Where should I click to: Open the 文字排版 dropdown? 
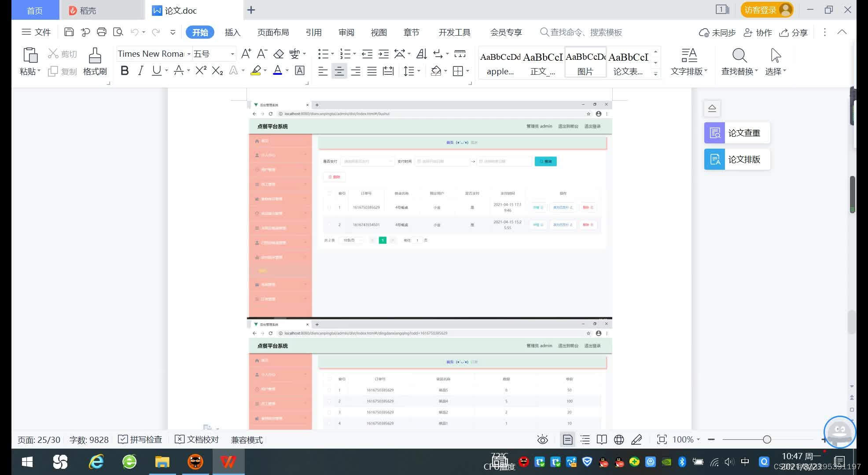point(689,62)
